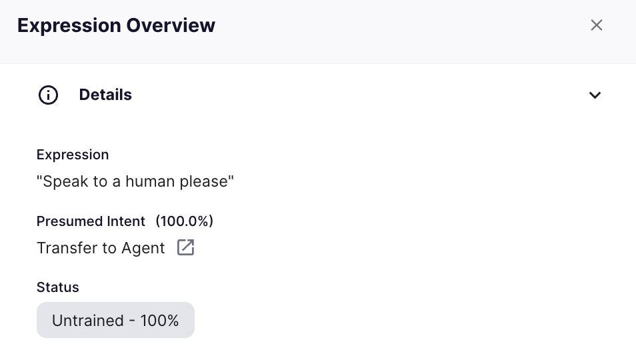This screenshot has width=636, height=364.
Task: Click the word "Untrained" in the status chip
Action: [87, 321]
